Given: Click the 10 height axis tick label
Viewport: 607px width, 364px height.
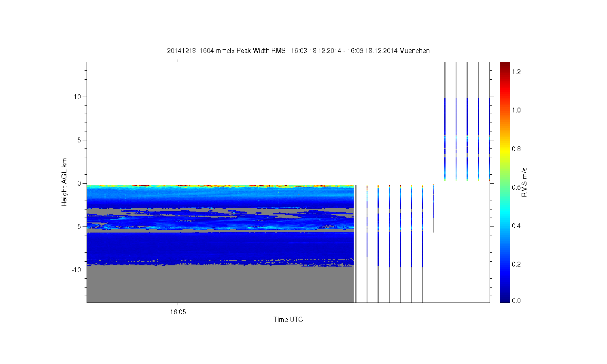Looking at the screenshot, I should click(77, 97).
